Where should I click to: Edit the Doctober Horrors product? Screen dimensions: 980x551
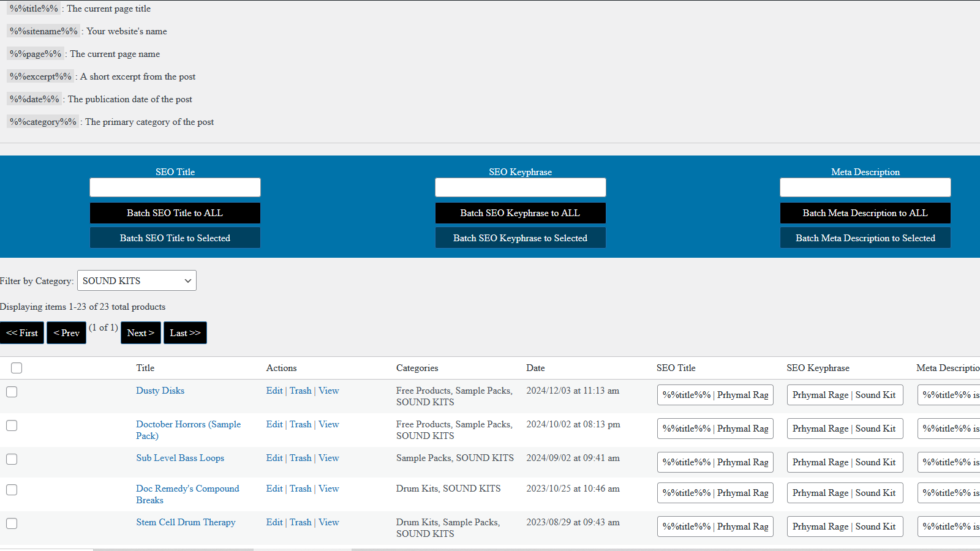274,424
